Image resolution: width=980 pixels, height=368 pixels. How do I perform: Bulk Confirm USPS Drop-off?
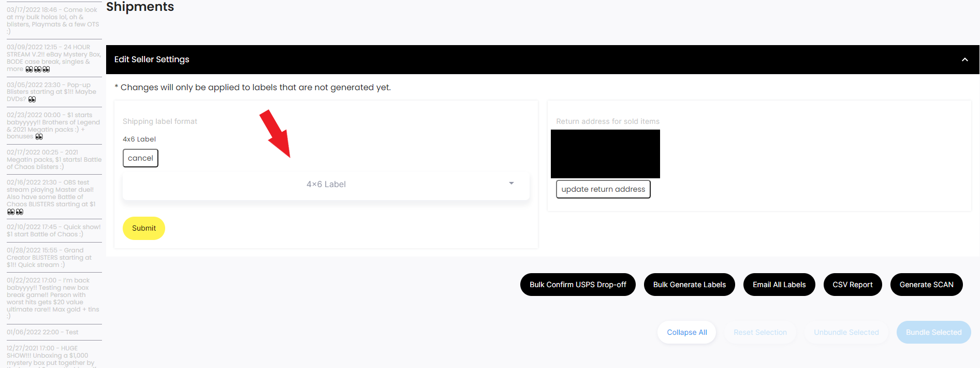click(578, 285)
